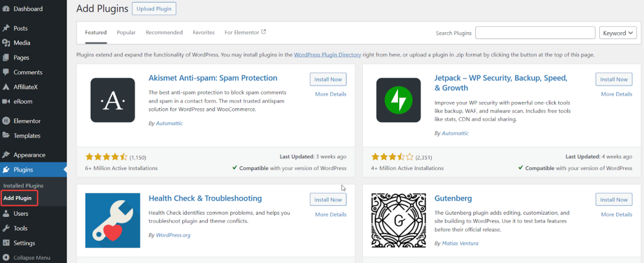Image resolution: width=644 pixels, height=263 pixels.
Task: Click "Last Updated: 4 weeks ago" text
Action: pyautogui.click(x=599, y=157)
